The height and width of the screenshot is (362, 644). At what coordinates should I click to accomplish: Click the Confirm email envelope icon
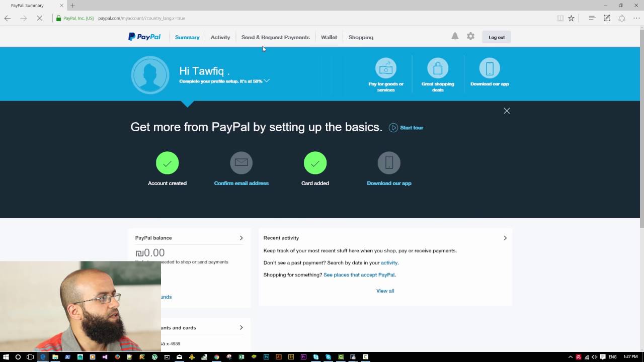tap(241, 163)
